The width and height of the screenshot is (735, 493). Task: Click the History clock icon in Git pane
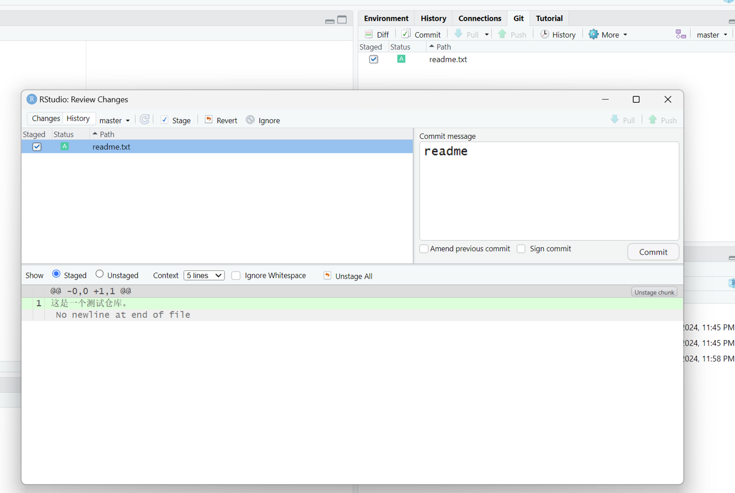[545, 34]
